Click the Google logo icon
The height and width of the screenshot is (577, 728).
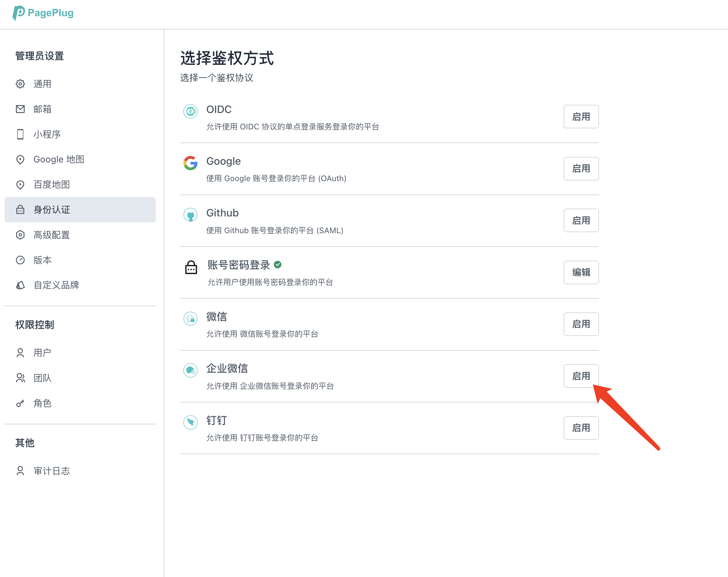(x=191, y=163)
